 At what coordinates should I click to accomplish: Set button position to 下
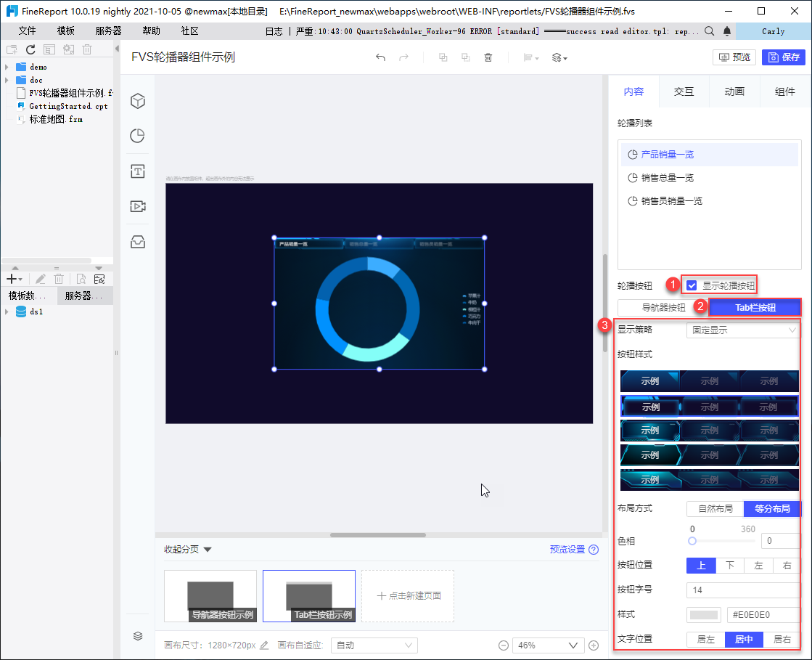[730, 566]
